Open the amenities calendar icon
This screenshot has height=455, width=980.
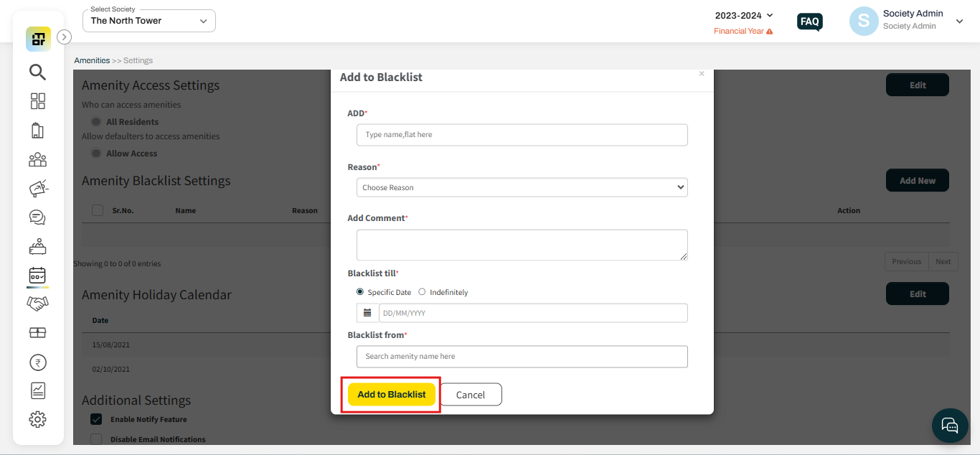[x=37, y=275]
